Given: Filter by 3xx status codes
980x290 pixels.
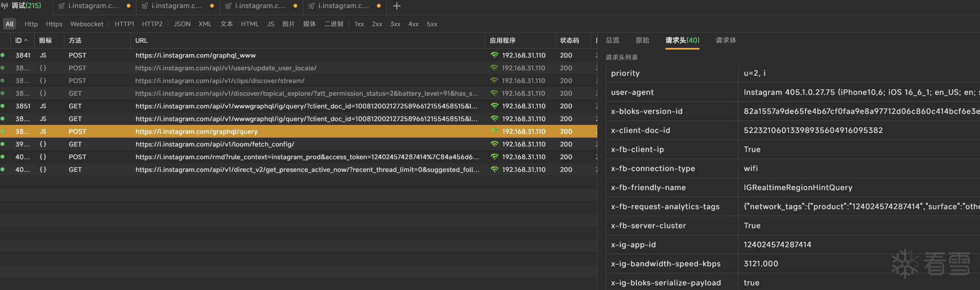Looking at the screenshot, I should pyautogui.click(x=395, y=24).
